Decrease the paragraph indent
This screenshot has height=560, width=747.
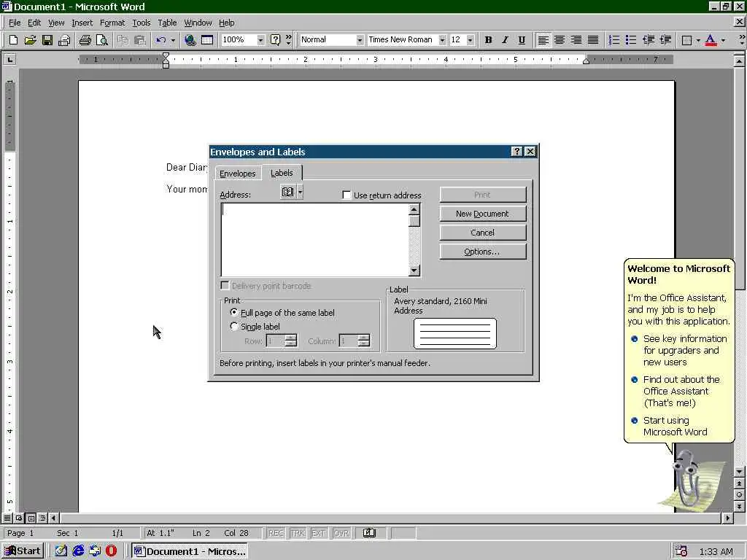click(649, 40)
